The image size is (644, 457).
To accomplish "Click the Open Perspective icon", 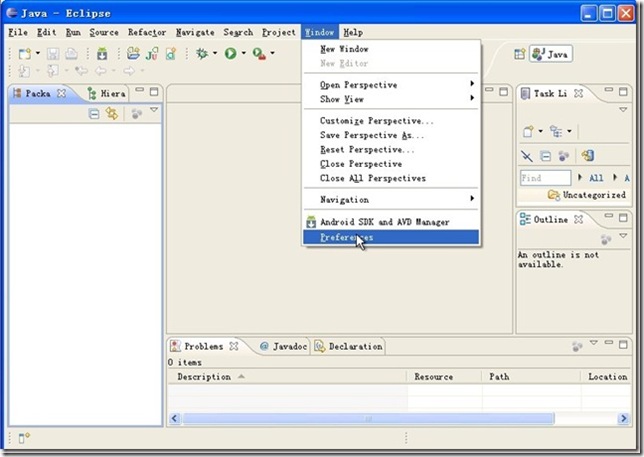I will tap(520, 54).
